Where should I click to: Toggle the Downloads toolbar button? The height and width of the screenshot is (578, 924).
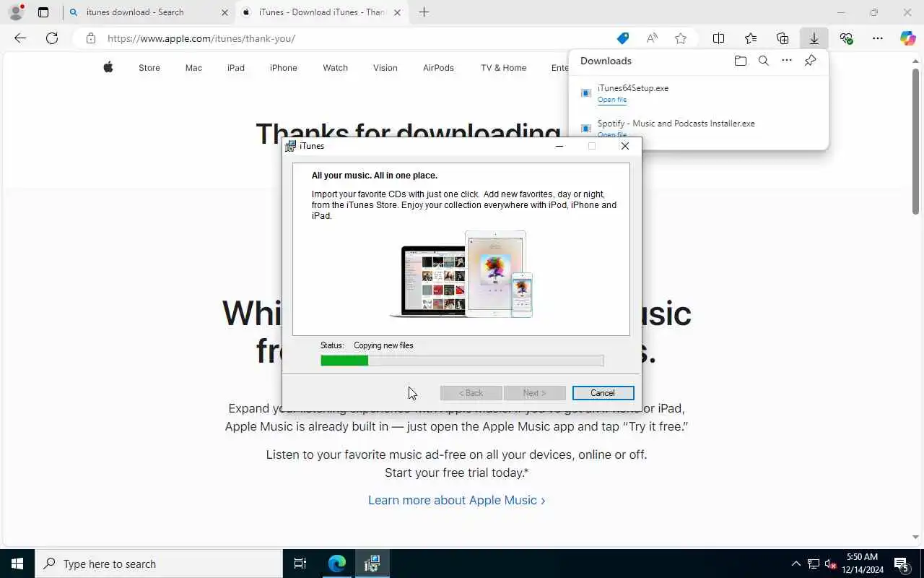[814, 38]
